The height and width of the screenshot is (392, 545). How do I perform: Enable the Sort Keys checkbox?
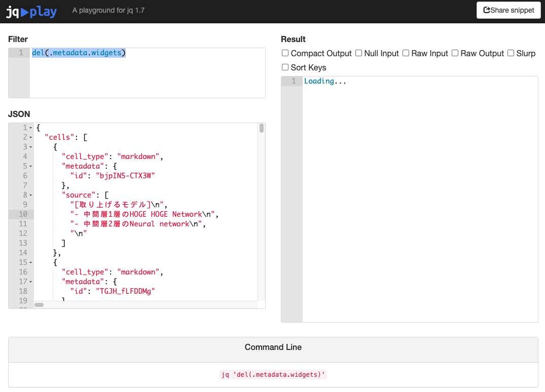(285, 67)
